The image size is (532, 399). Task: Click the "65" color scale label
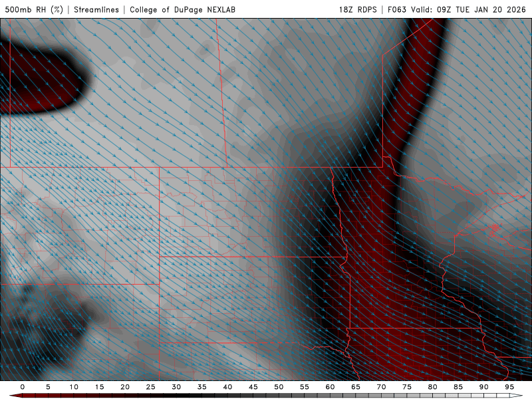tap(356, 387)
